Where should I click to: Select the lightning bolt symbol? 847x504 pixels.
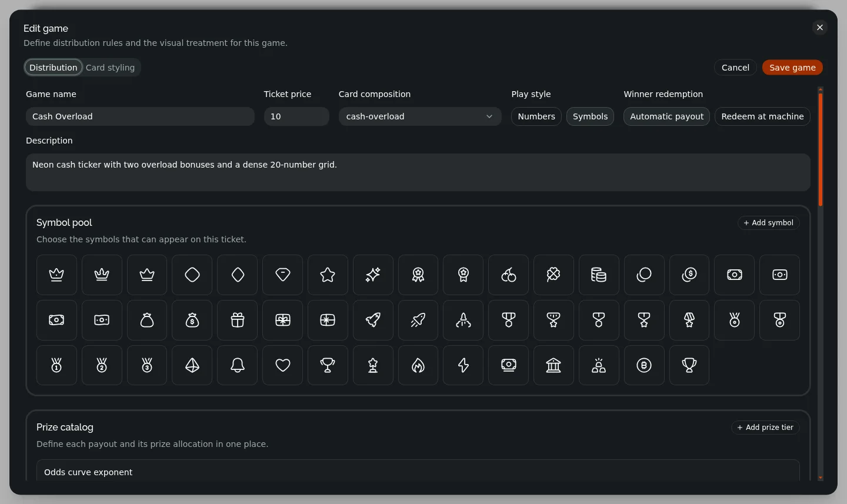coord(463,365)
